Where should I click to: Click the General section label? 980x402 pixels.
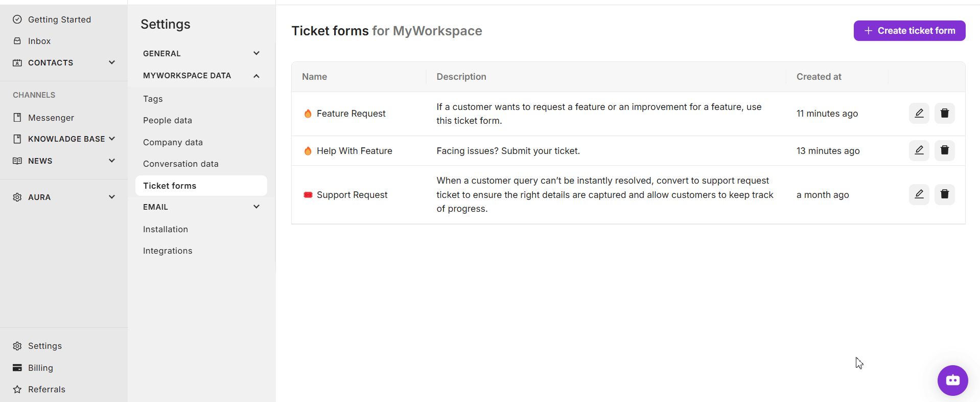[x=162, y=53]
